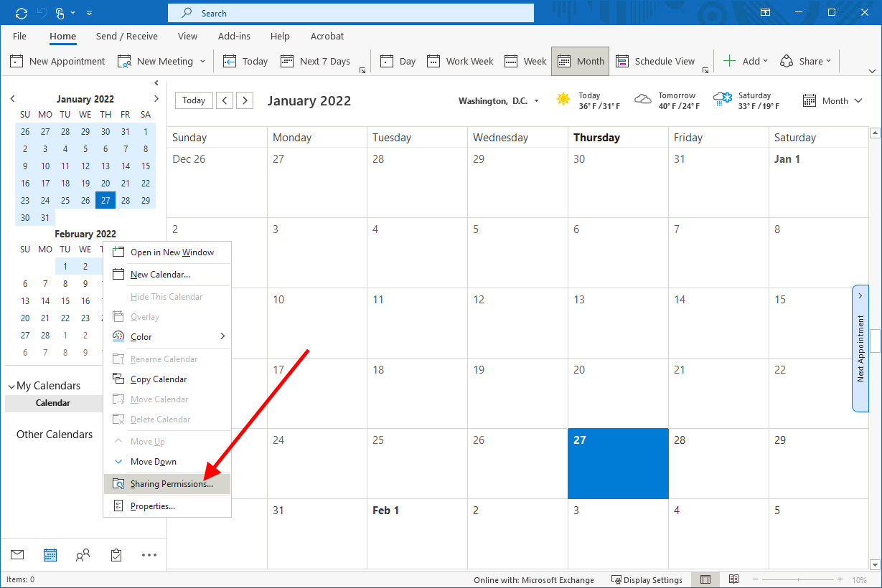The height and width of the screenshot is (588, 882).
Task: Open the Share dropdown
Action: (x=805, y=61)
